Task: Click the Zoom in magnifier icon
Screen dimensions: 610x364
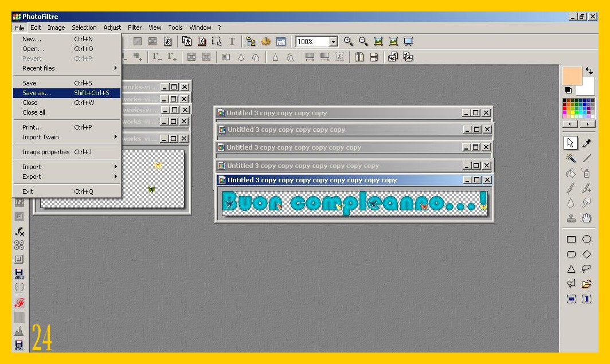Action: pos(349,41)
